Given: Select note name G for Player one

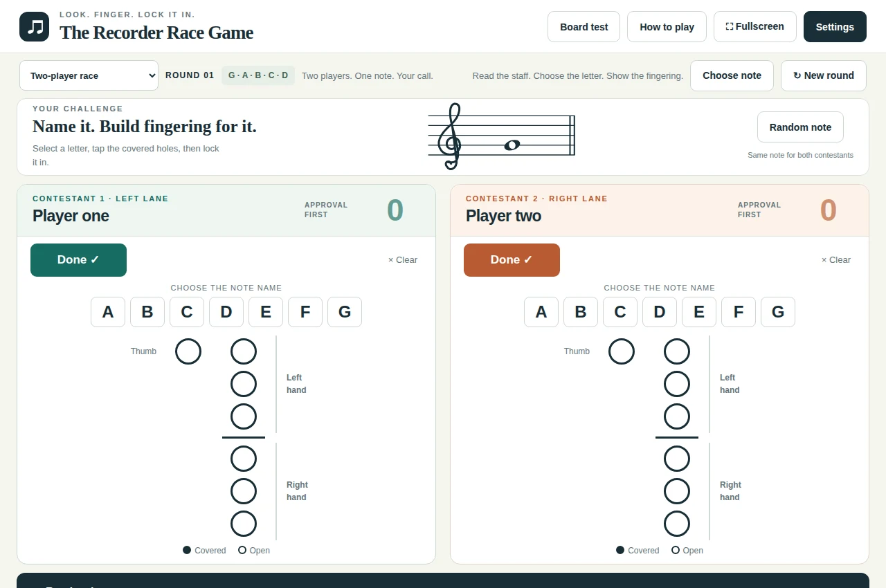Looking at the screenshot, I should [x=345, y=312].
